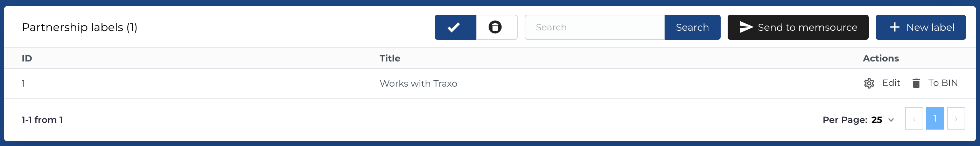Edit the Works with Traxo label
This screenshot has height=146, width=980.
pyautogui.click(x=891, y=83)
